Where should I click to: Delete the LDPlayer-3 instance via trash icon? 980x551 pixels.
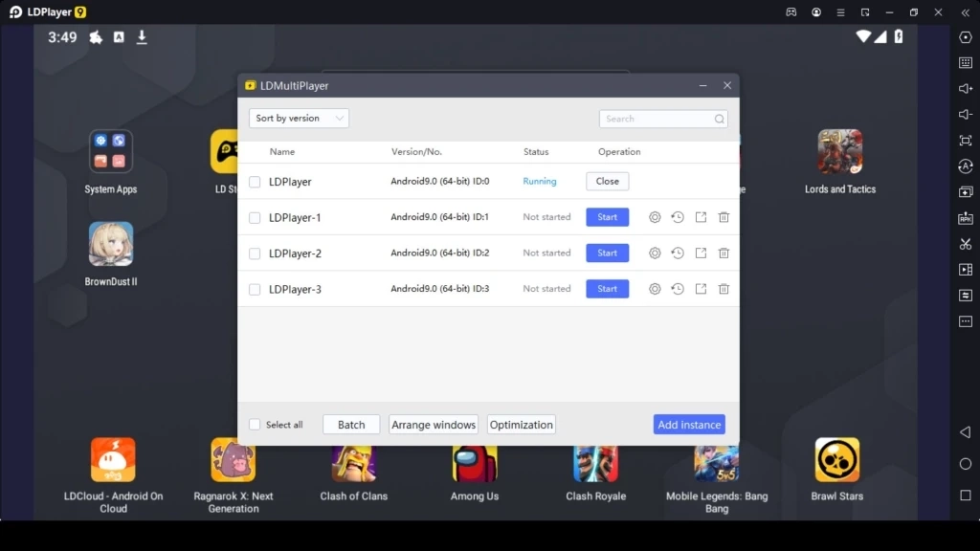(723, 288)
